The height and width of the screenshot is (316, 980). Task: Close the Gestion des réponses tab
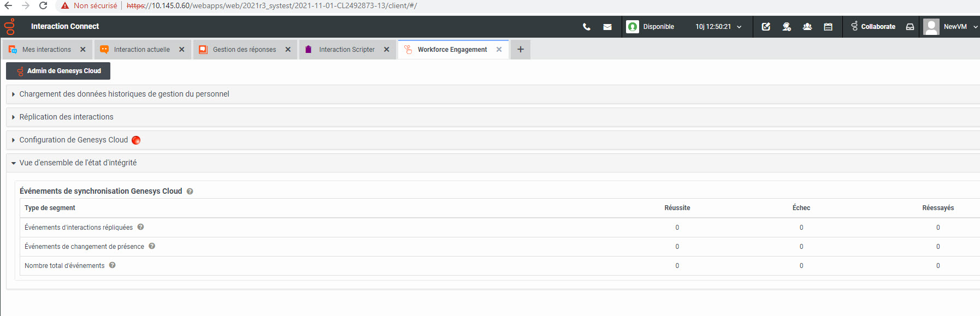[288, 50]
